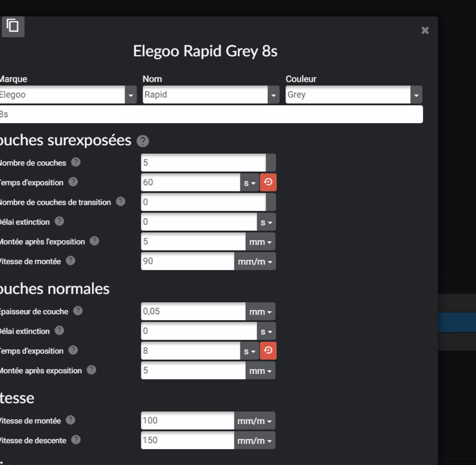Open seconds unit dropdown for surexposées Délai extinction
The height and width of the screenshot is (465, 476).
[x=266, y=222]
